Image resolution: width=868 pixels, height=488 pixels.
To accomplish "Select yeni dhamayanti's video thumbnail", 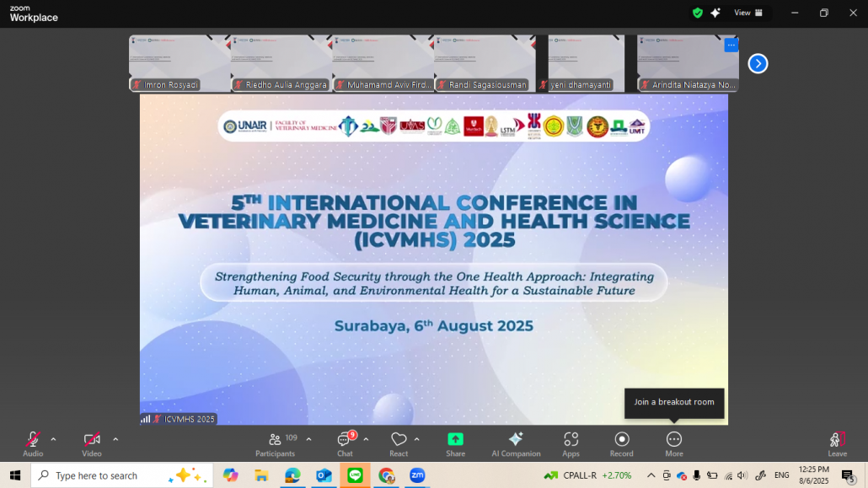I will pos(587,64).
